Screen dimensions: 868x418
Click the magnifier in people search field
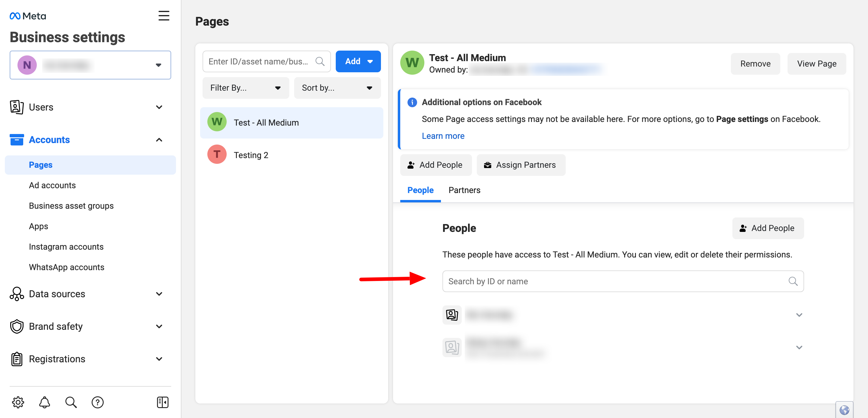(793, 281)
